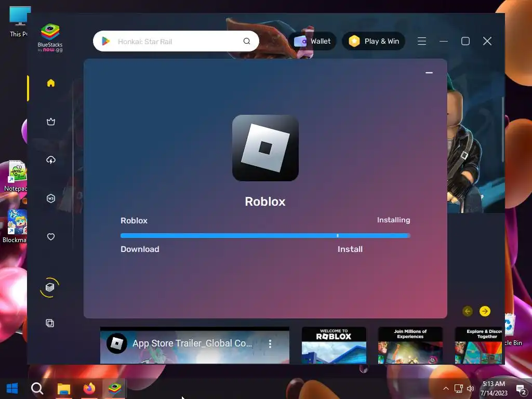
Task: Click the Roblox channel icon on trailer
Action: tap(117, 343)
